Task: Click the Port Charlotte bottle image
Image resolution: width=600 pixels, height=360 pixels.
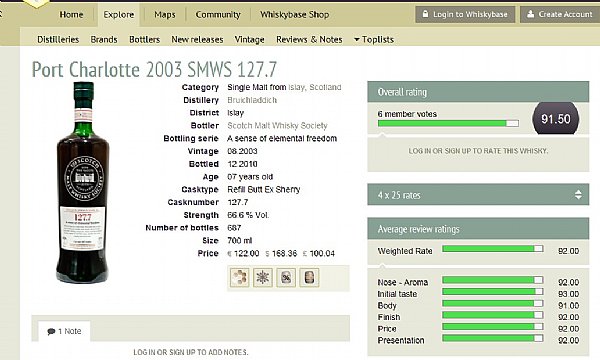Action: coord(83,182)
